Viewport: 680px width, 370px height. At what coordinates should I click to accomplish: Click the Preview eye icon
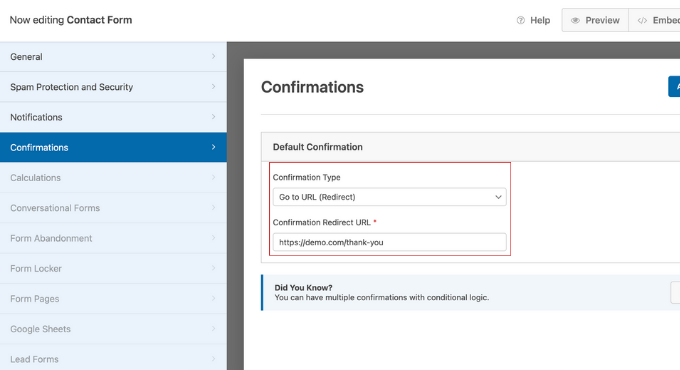click(575, 20)
